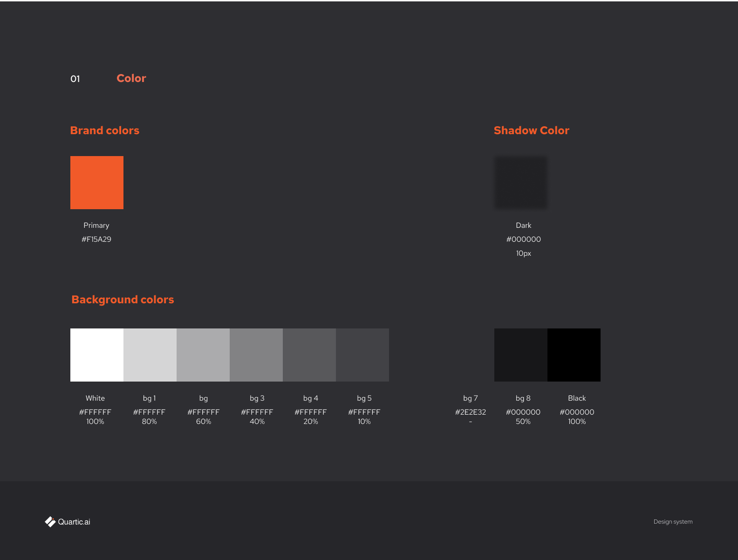
Task: Click the 40% opacity value
Action: point(257,422)
